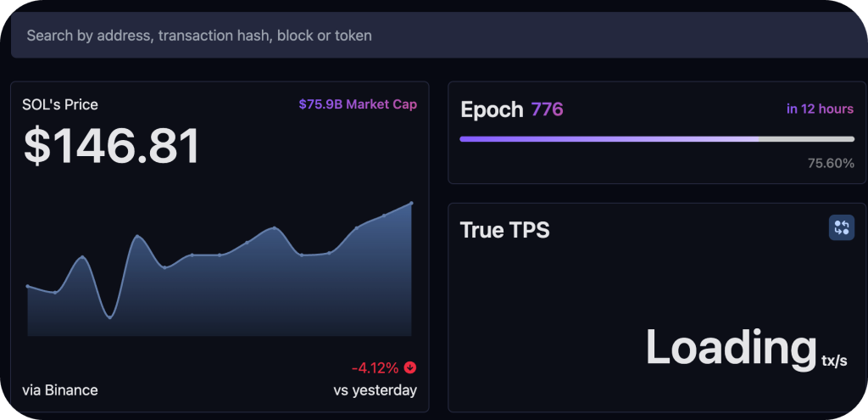The image size is (868, 420).
Task: Click the $75.9B Market Cap label
Action: [x=358, y=104]
